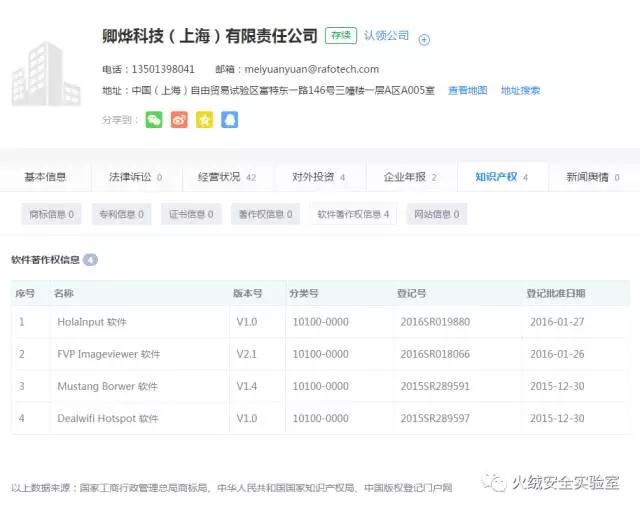Select the Mustang Borwer 软件 row name
Viewport: 640px width, 511px height.
[x=108, y=386]
